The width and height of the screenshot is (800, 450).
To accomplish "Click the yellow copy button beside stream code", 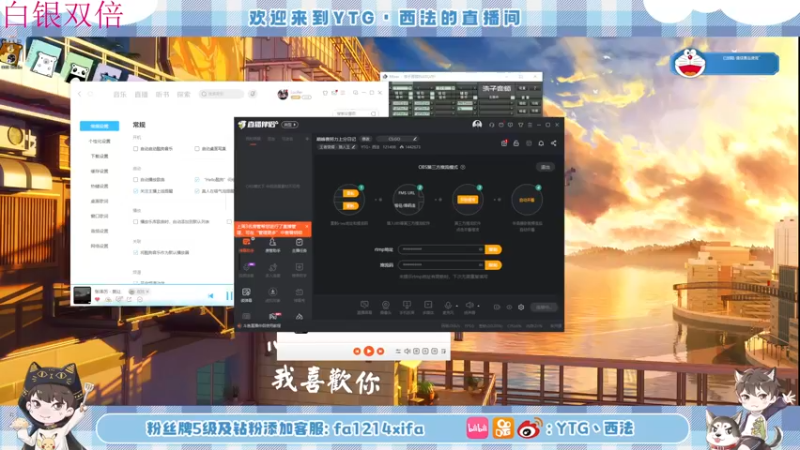I will click(493, 265).
